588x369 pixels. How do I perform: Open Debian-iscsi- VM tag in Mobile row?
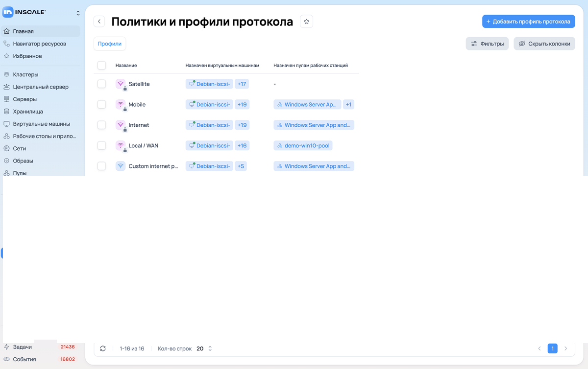[x=209, y=105]
